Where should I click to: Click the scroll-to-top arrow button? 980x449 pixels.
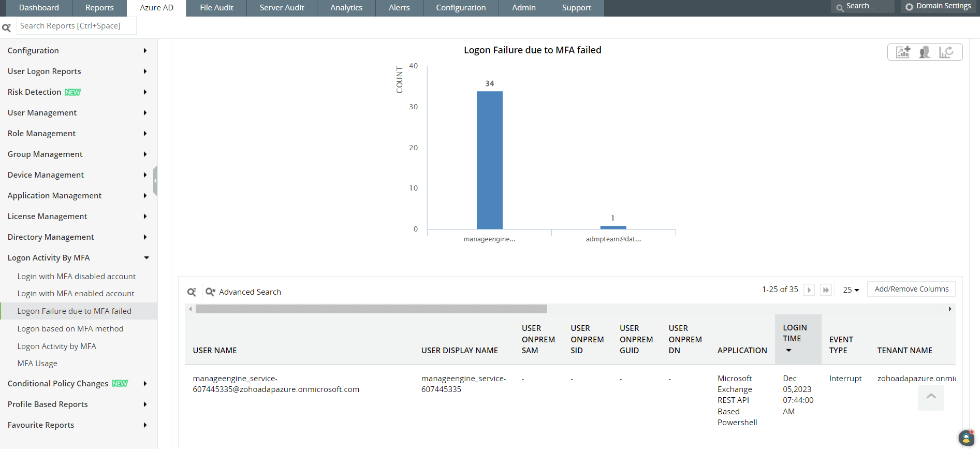[931, 397]
